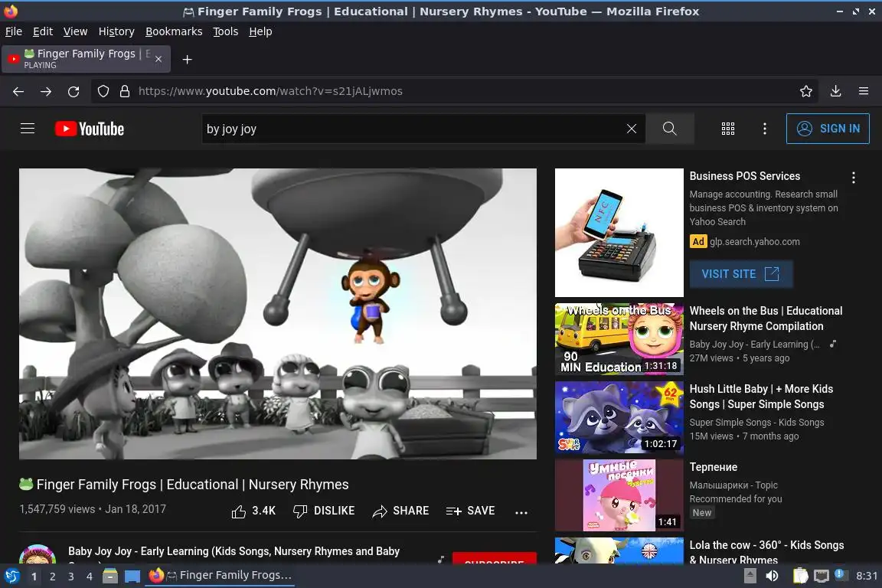882x588 pixels.
Task: Open the Bookmarks menu
Action: pyautogui.click(x=174, y=31)
